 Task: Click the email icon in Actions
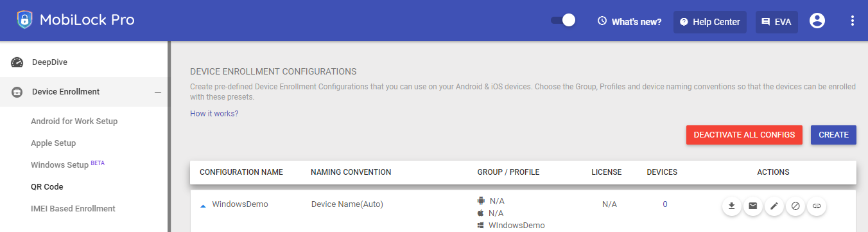tap(752, 206)
